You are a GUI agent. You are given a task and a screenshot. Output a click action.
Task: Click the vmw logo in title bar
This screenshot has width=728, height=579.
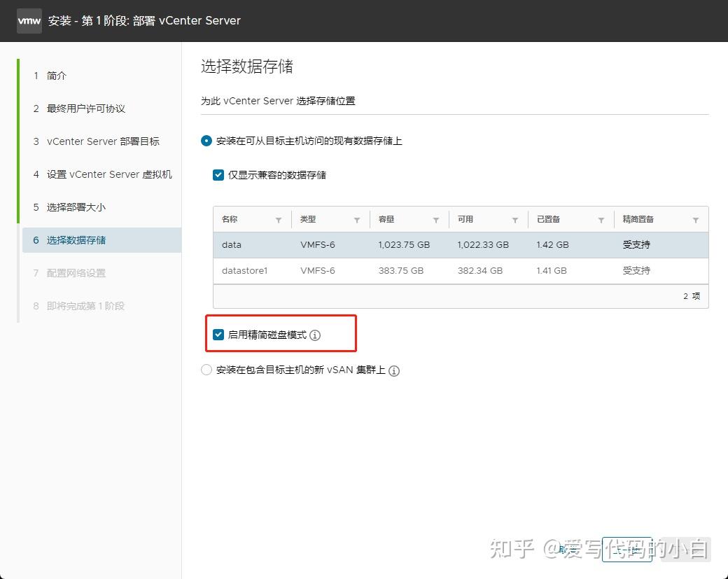29,21
